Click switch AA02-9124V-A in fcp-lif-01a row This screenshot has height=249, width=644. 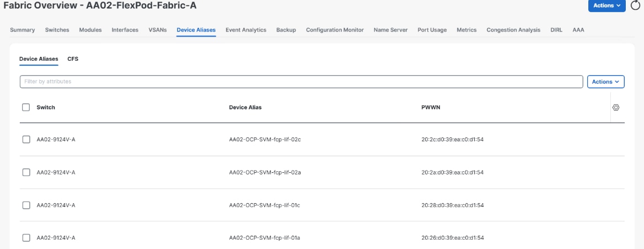[56, 238]
